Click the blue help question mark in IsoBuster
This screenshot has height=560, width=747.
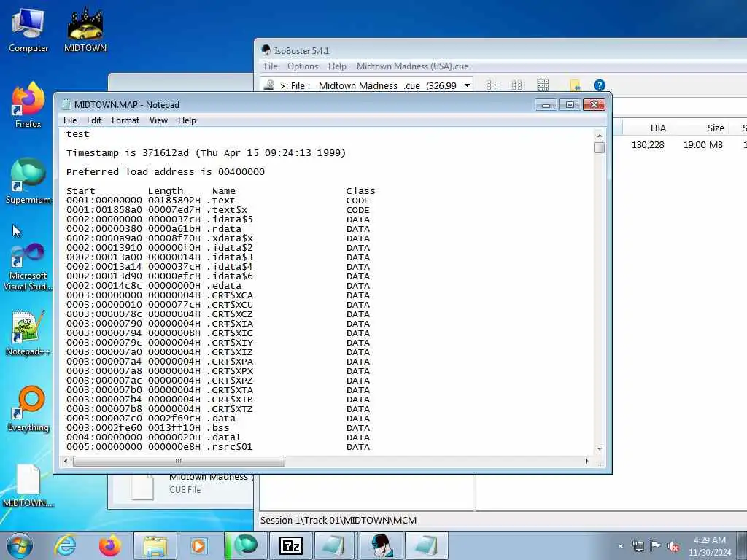(600, 85)
